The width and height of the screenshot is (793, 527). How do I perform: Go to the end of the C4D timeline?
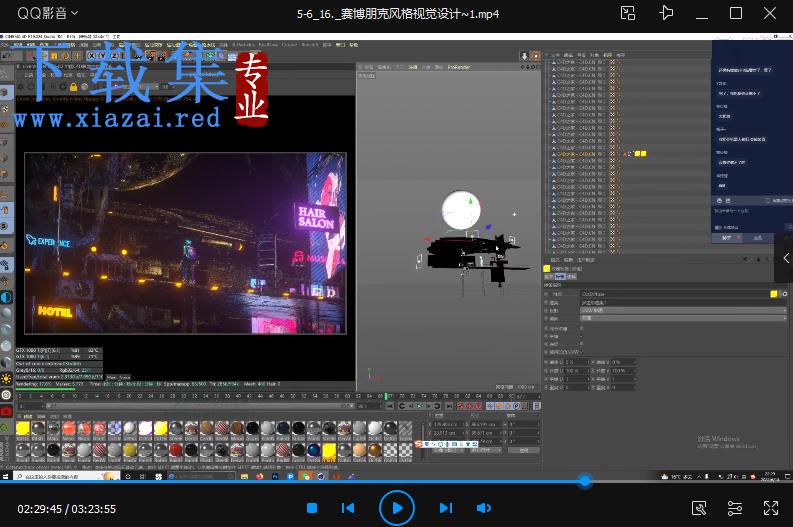click(x=448, y=406)
